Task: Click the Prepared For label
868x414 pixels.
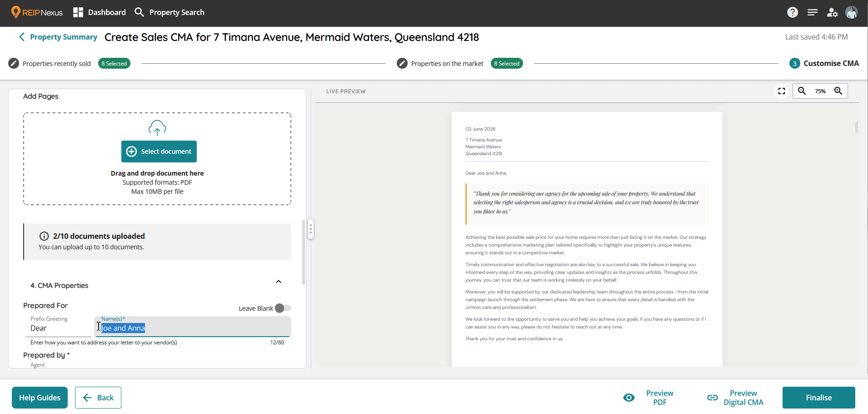Action: pos(45,305)
